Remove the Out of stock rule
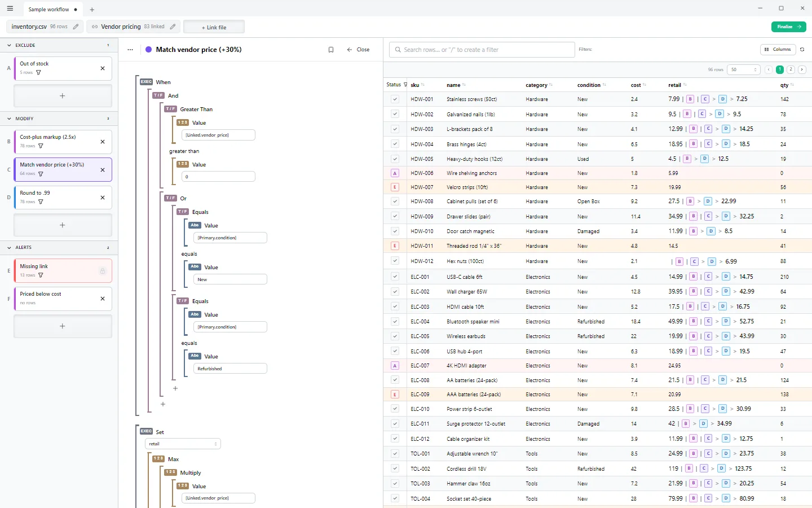Screen dimensions: 812x508 [103, 68]
